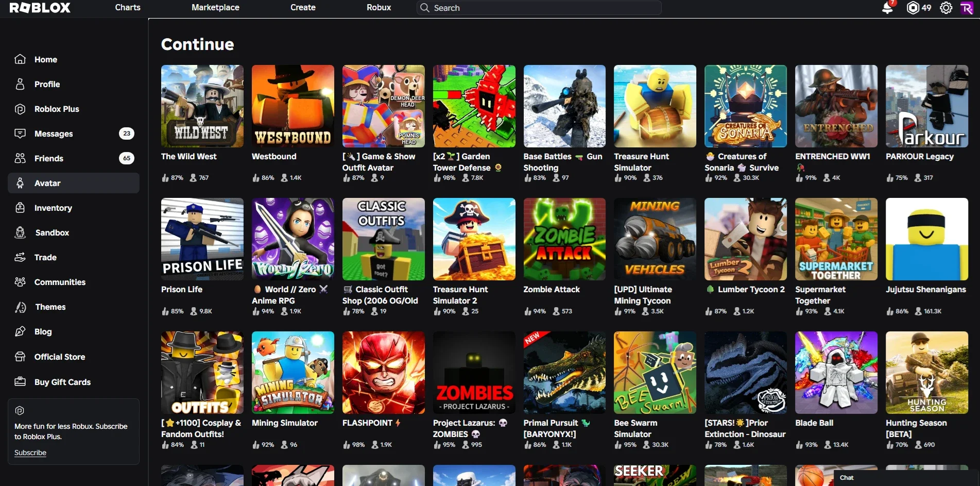The height and width of the screenshot is (486, 980).
Task: Open the notifications bell icon
Action: 887,8
